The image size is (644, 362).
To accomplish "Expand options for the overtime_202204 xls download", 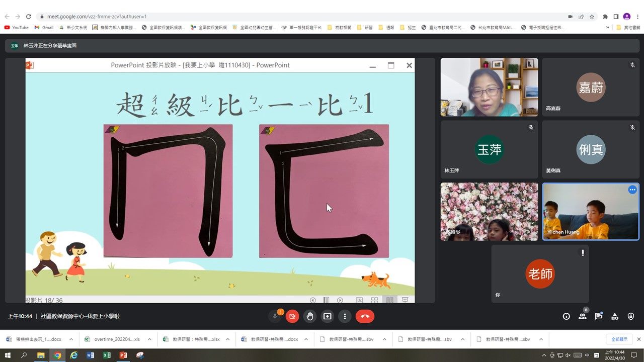I will [149, 339].
